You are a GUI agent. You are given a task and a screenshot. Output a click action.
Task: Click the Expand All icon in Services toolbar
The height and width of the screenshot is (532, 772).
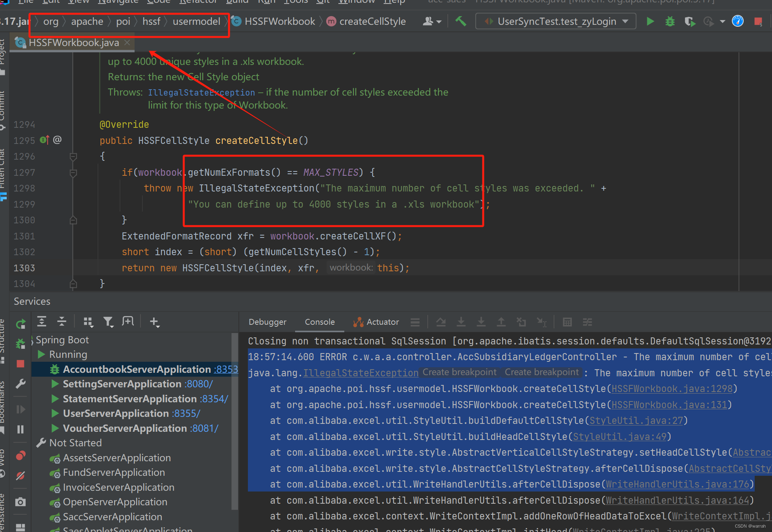coord(42,322)
